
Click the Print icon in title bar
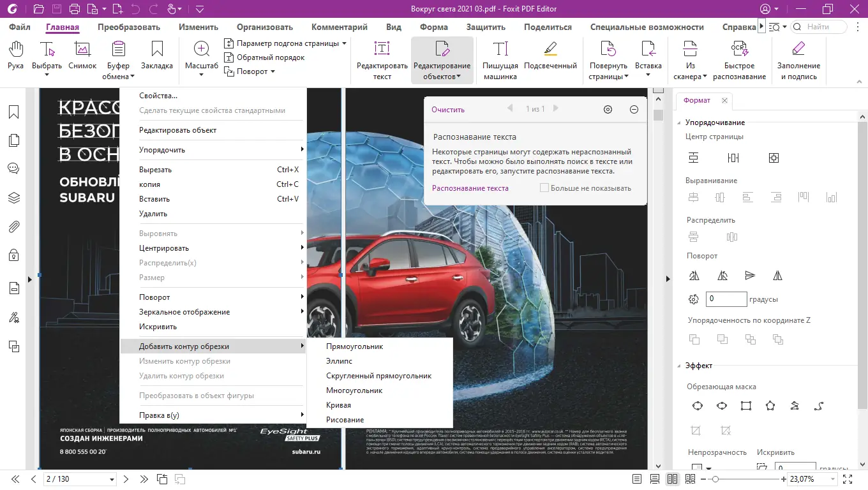click(74, 9)
